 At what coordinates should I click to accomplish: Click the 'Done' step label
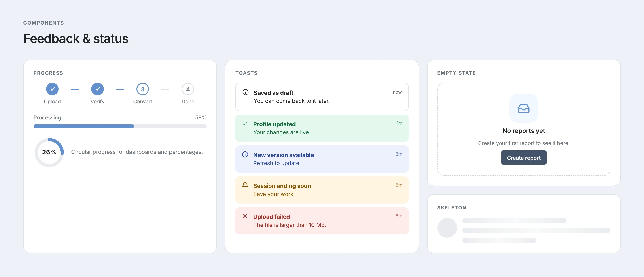click(x=188, y=102)
